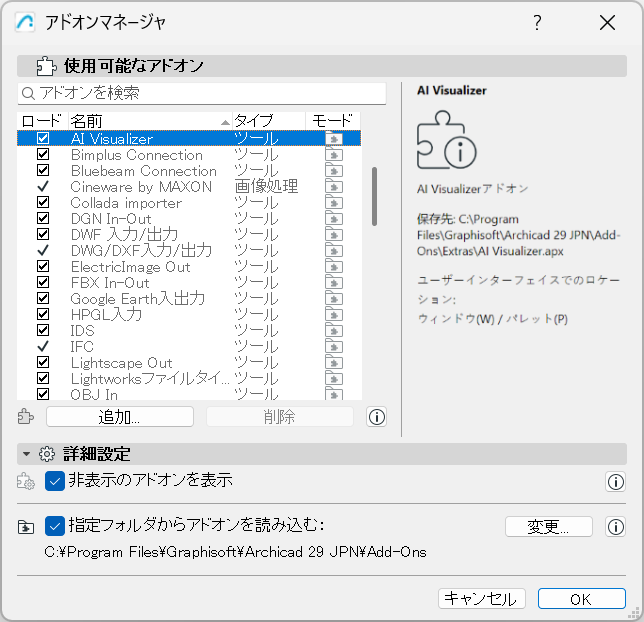Select the Lightworksファイルタイ... row name

click(150, 379)
